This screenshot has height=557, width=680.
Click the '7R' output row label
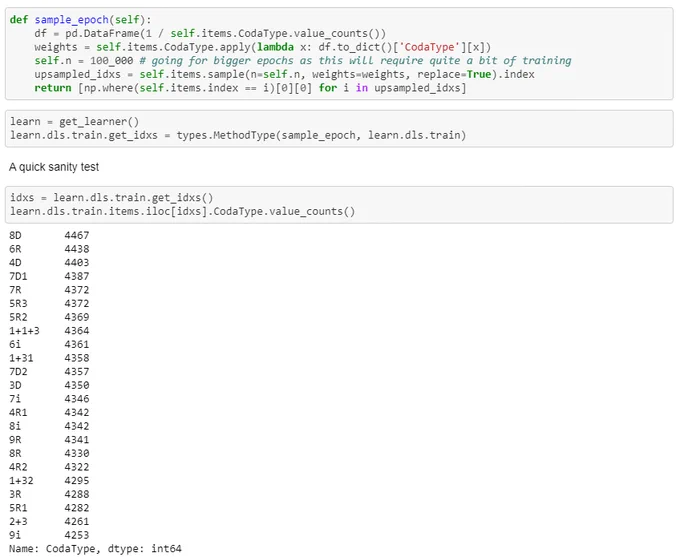15,290
